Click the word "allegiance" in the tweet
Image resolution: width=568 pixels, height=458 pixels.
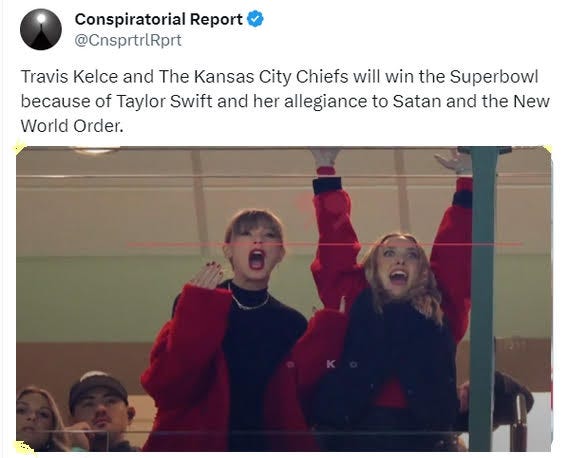[x=326, y=101]
